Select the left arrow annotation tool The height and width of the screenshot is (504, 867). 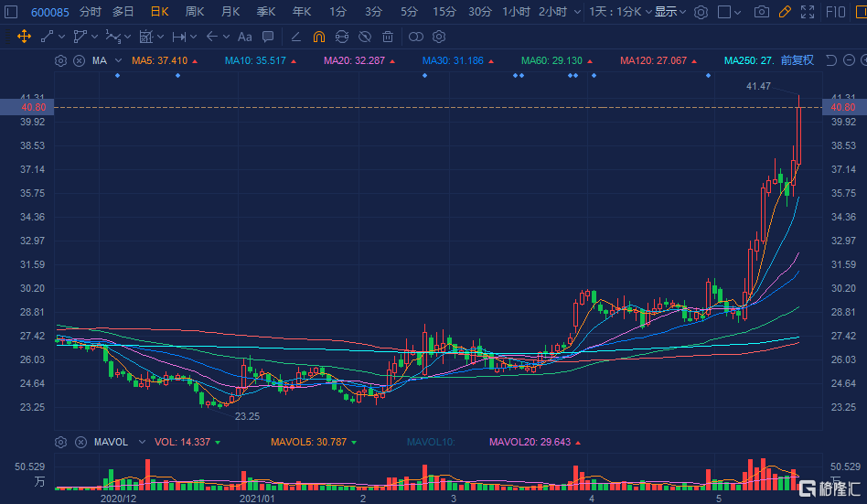[x=212, y=37]
